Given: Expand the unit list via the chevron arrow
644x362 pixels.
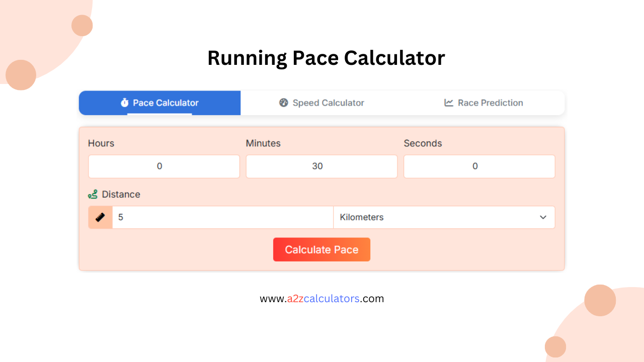Looking at the screenshot, I should point(543,217).
